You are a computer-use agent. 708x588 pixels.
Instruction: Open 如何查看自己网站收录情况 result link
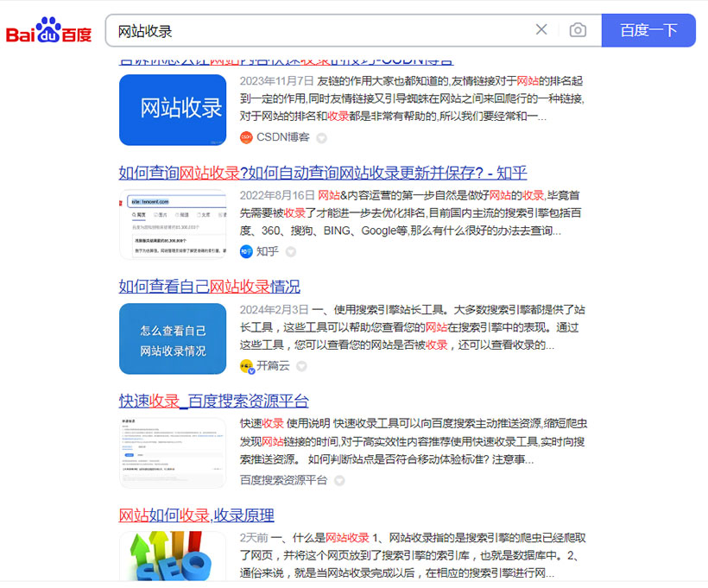(x=209, y=286)
